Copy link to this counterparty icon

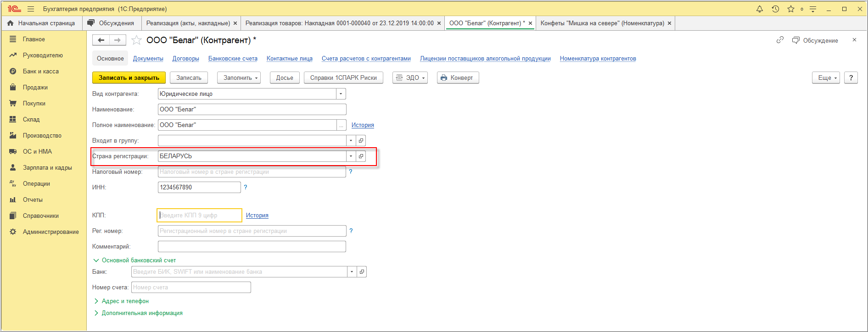tap(780, 40)
